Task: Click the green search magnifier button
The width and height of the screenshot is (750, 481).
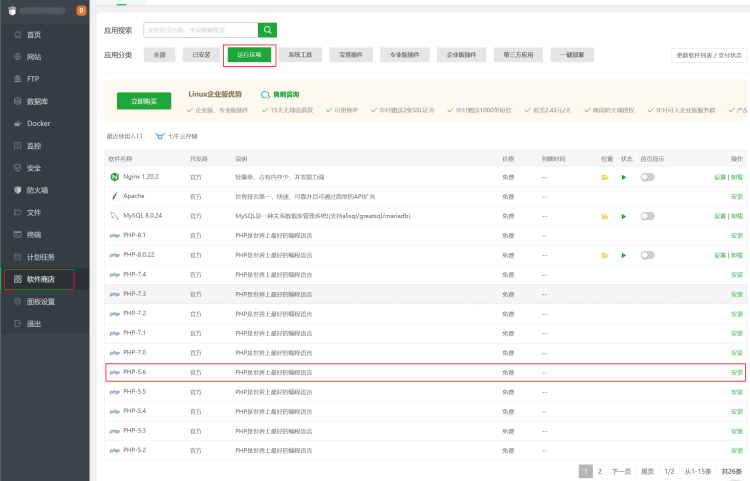Action: pyautogui.click(x=267, y=30)
